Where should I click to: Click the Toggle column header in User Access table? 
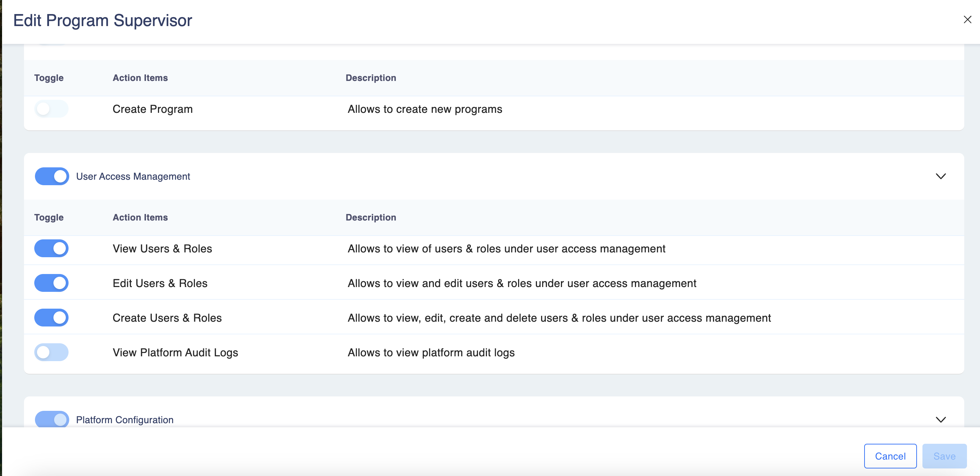pyautogui.click(x=49, y=217)
